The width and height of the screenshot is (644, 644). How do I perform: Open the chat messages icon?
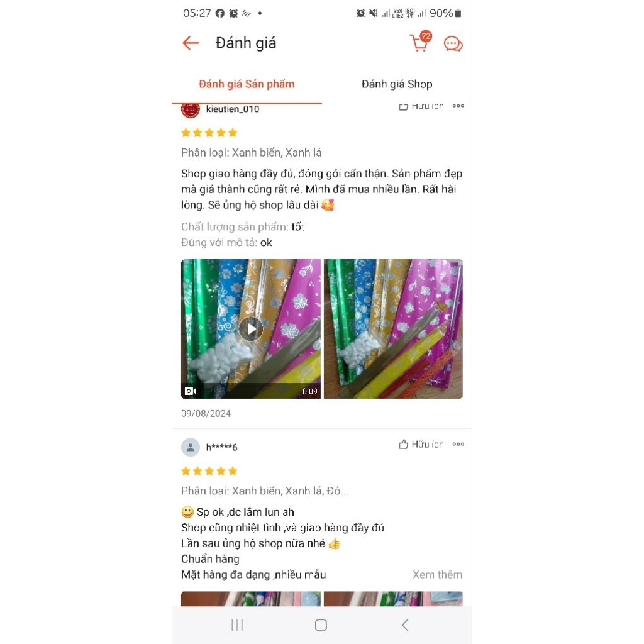[453, 43]
